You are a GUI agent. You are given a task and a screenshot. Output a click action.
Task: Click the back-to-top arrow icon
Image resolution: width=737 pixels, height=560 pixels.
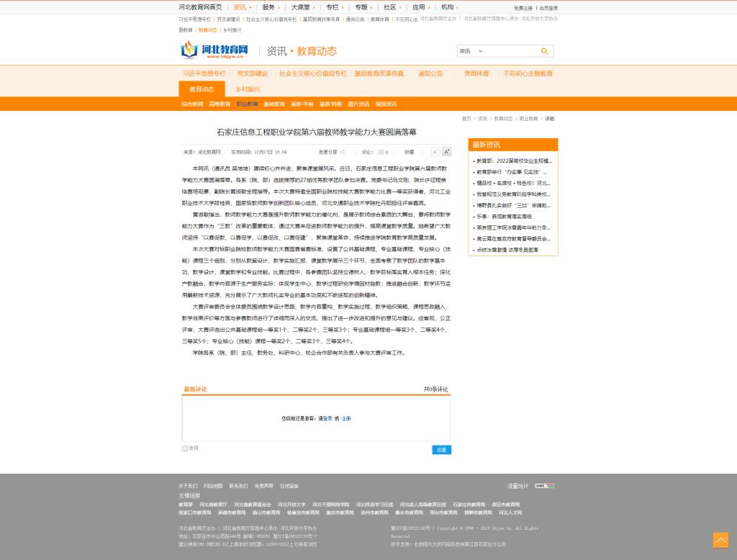click(720, 540)
